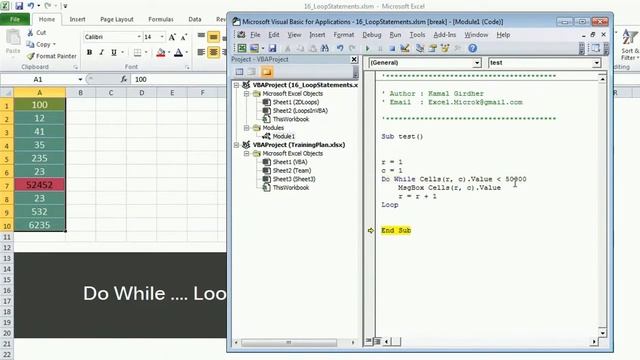Image resolution: width=640 pixels, height=360 pixels.
Task: Click Sort & Filter icon in Excel ribbon
Action: (x=629, y=46)
